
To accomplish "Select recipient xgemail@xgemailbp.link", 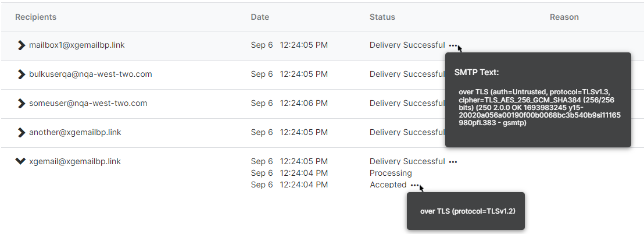I will pyautogui.click(x=75, y=161).
